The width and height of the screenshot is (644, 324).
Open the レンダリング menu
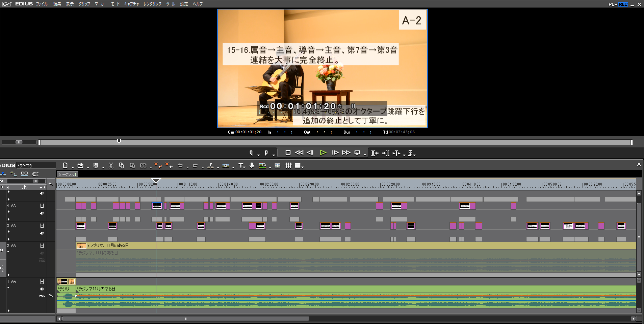(x=152, y=4)
